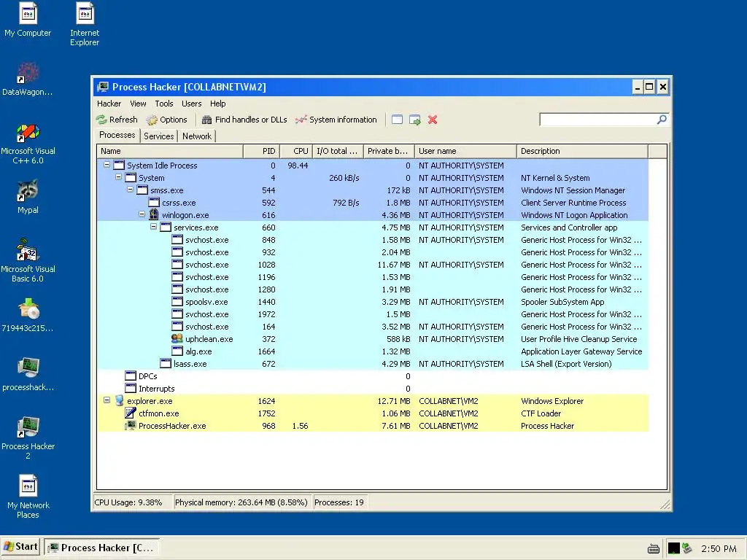This screenshot has height=560, width=747.
Task: Click the Find window and thread icon
Action: click(415, 120)
